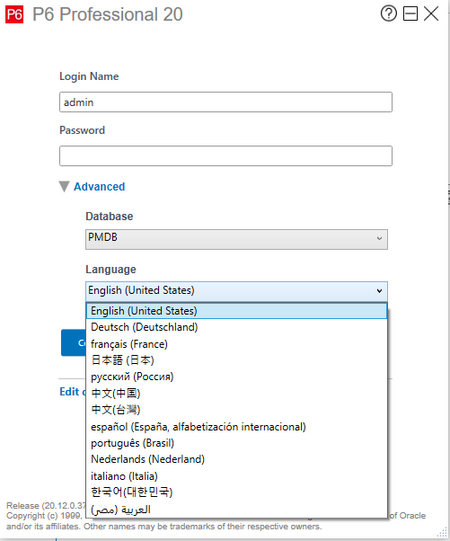Click the Edit database link

pos(72,392)
